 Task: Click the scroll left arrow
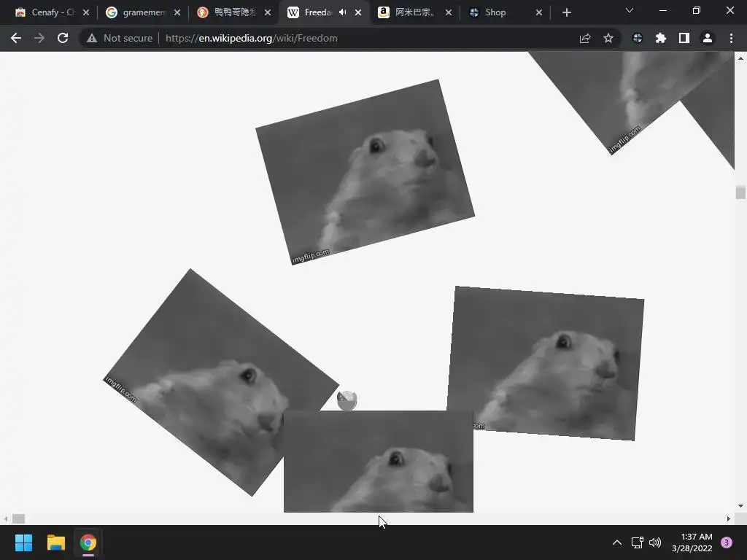[5, 518]
